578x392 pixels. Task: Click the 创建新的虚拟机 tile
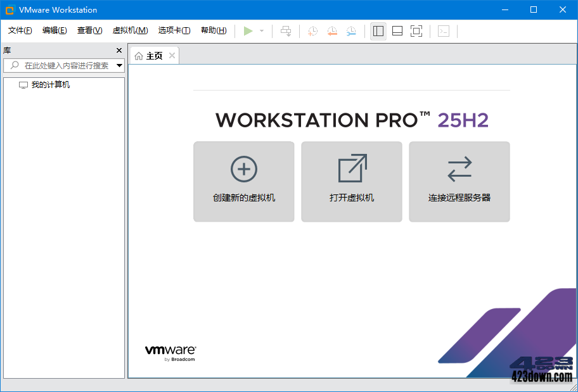click(x=243, y=182)
